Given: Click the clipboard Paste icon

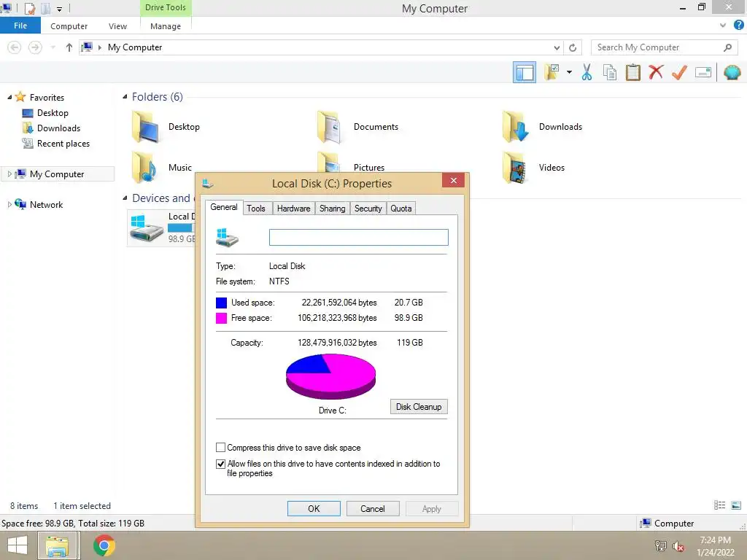Looking at the screenshot, I should click(x=632, y=72).
